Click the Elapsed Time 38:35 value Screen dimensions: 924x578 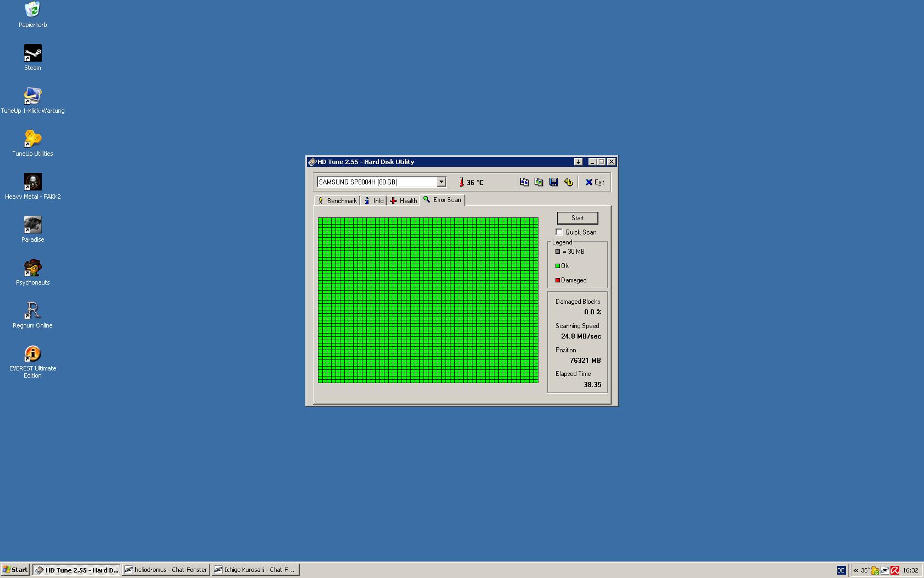tap(592, 385)
